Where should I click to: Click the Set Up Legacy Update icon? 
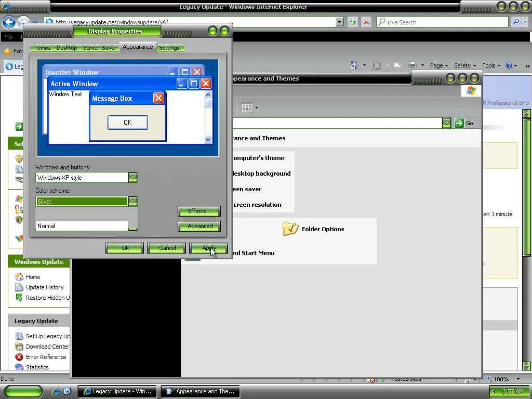[x=19, y=336]
